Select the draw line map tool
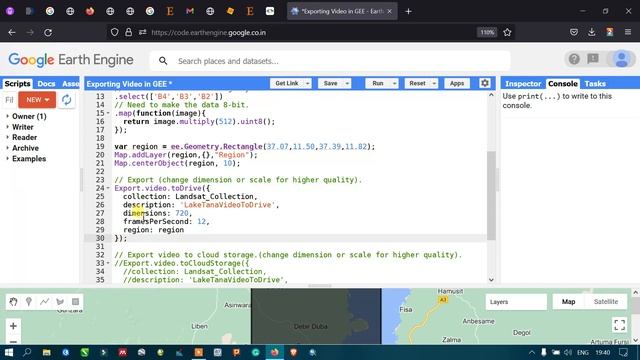This screenshot has width=640, height=360. pyautogui.click(x=44, y=302)
